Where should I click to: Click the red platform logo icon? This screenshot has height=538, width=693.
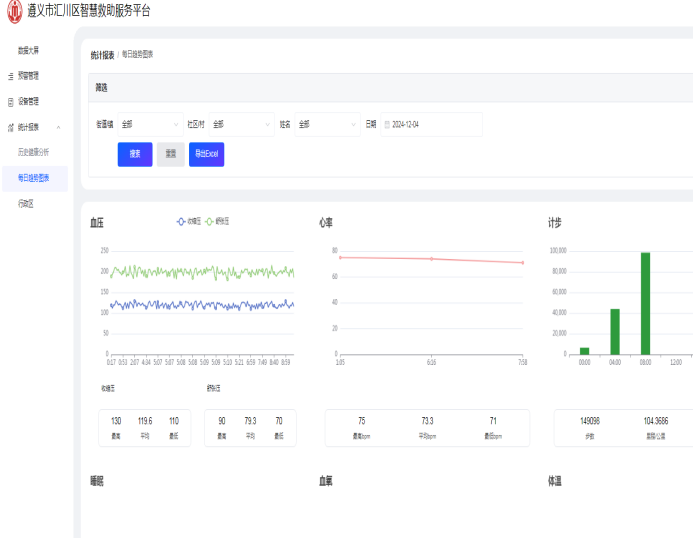15,11
